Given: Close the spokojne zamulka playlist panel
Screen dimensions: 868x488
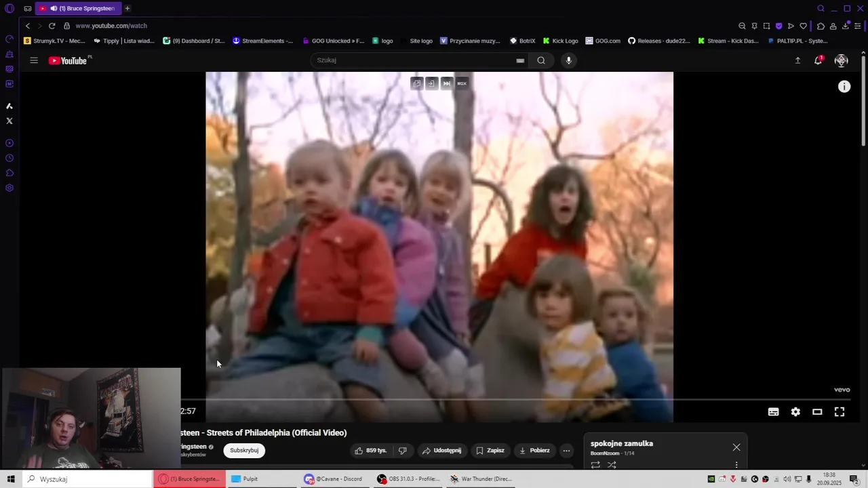Looking at the screenshot, I should click(736, 447).
